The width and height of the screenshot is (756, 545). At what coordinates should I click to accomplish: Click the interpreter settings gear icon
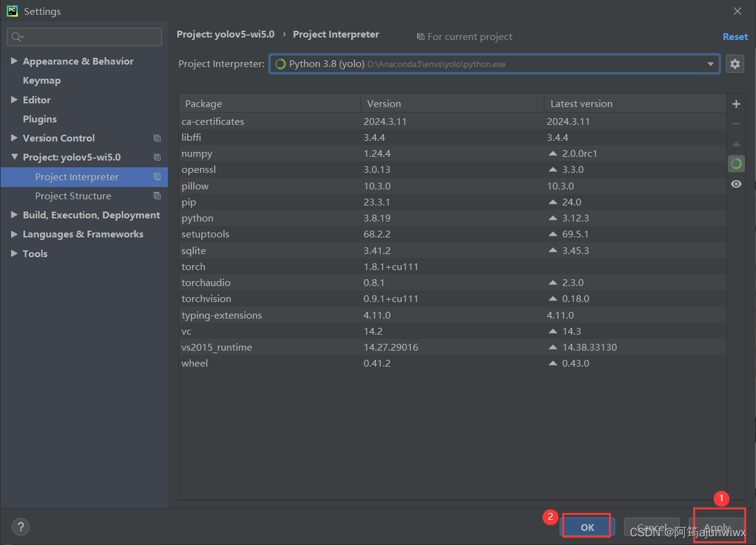(735, 63)
